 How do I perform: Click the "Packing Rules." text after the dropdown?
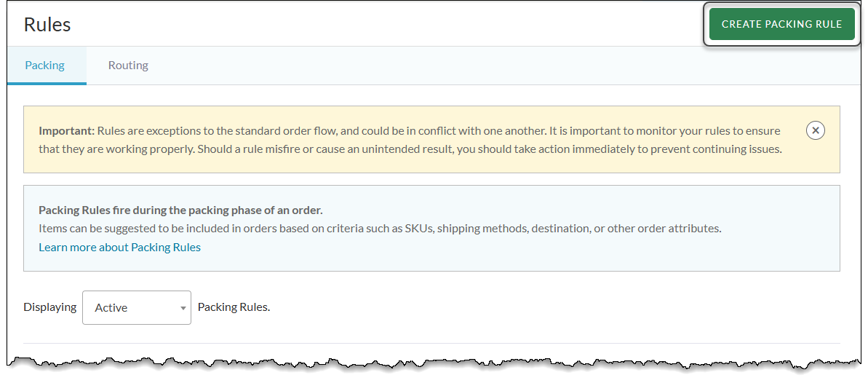pos(234,307)
